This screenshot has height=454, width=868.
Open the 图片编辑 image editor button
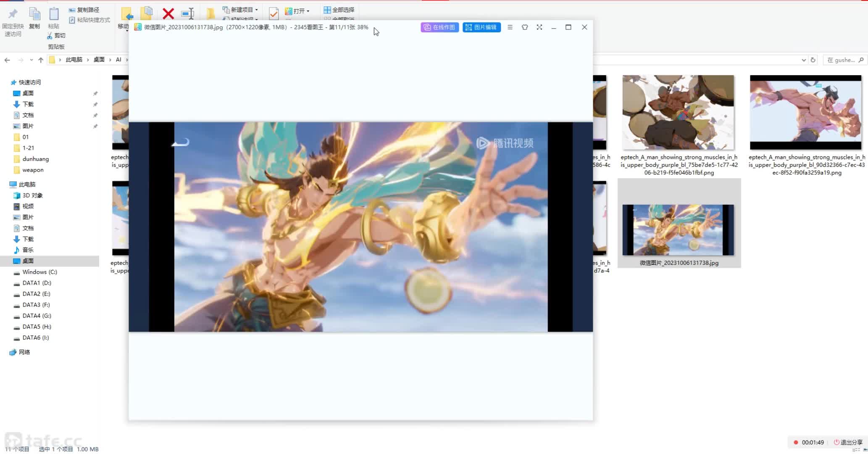[x=481, y=27]
